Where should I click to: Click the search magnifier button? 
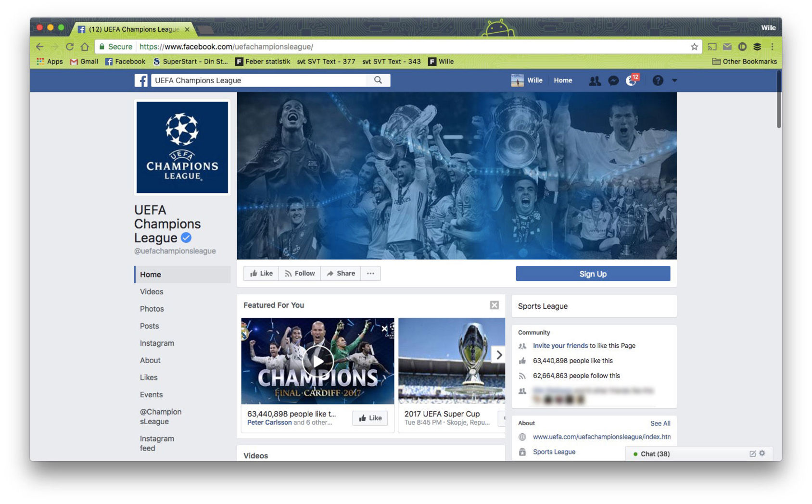[378, 80]
